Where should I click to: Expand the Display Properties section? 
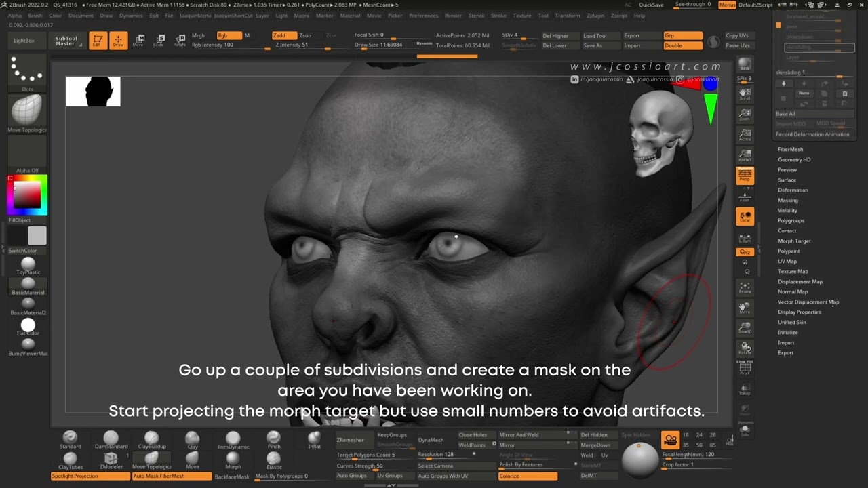pos(800,312)
